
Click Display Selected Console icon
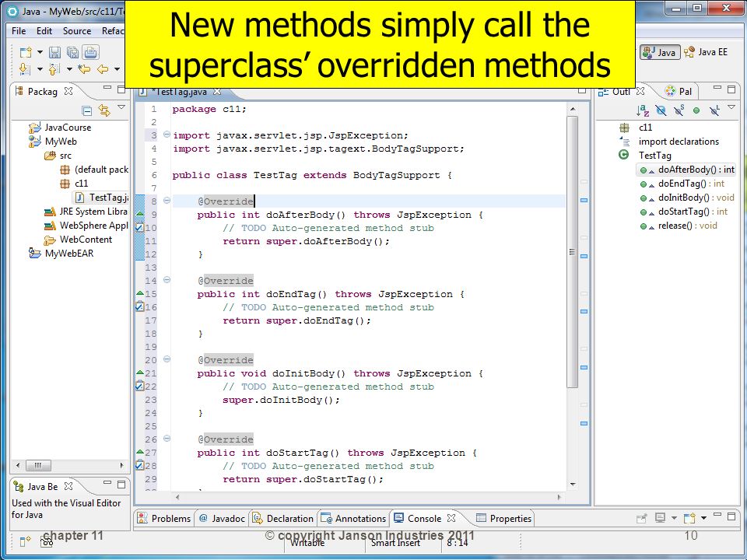coord(661,518)
